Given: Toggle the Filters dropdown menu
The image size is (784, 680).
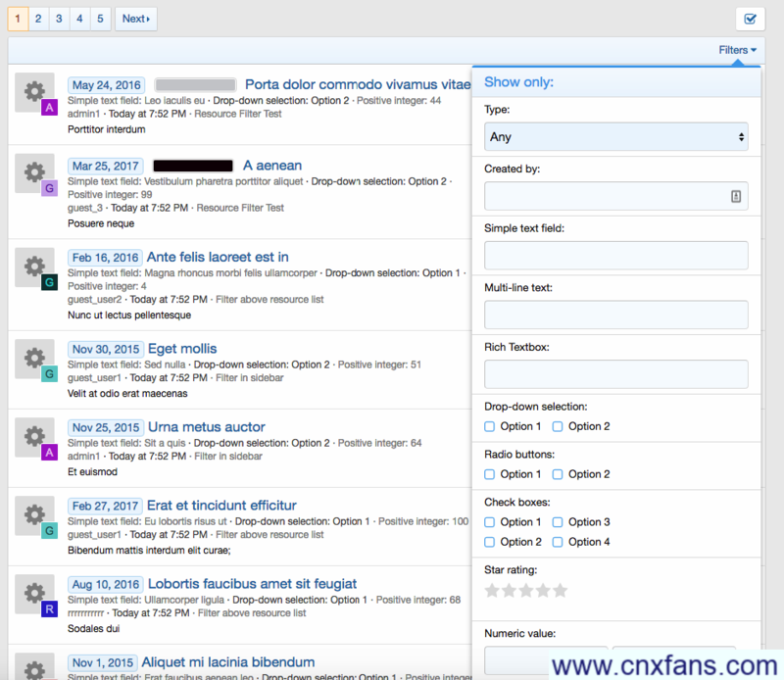Looking at the screenshot, I should [x=738, y=50].
